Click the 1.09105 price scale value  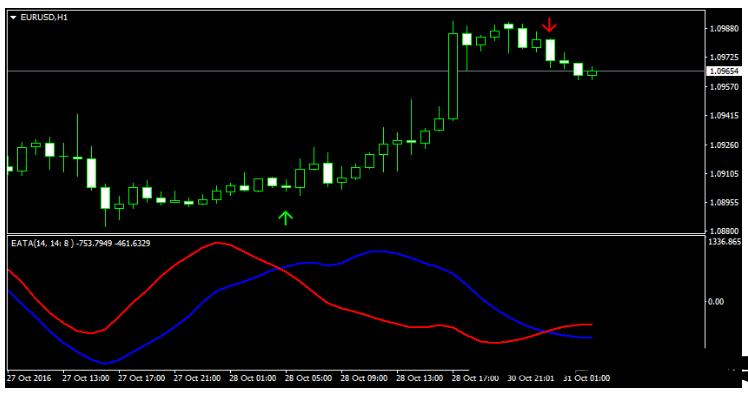pyautogui.click(x=724, y=174)
